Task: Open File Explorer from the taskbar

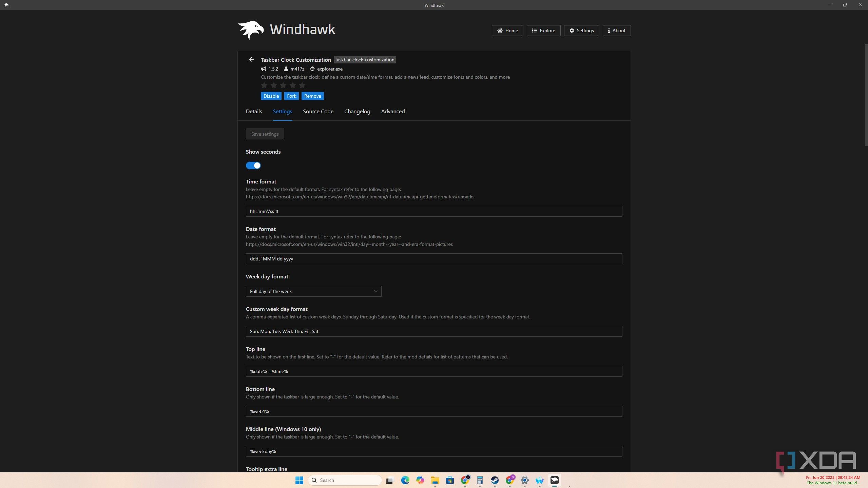Action: tap(435, 480)
